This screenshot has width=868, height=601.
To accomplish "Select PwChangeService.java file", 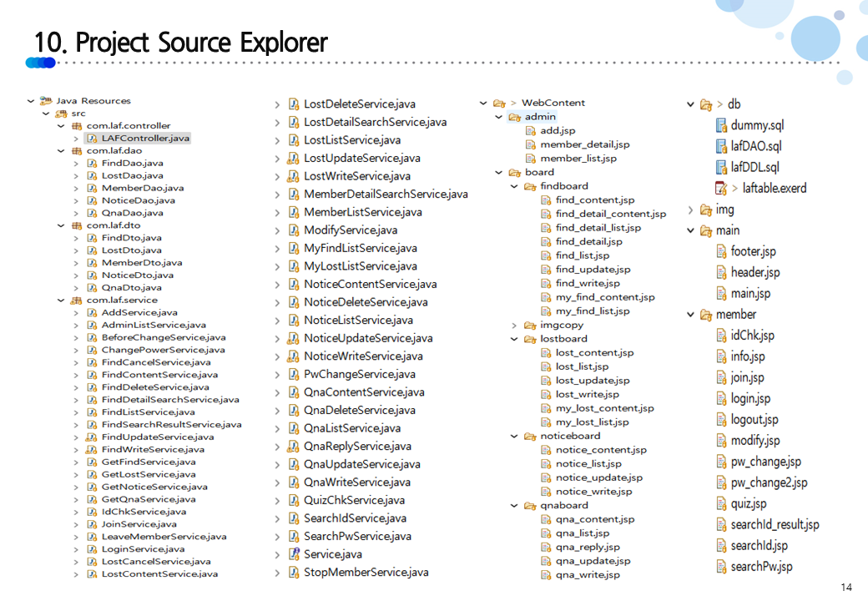I will [x=360, y=374].
